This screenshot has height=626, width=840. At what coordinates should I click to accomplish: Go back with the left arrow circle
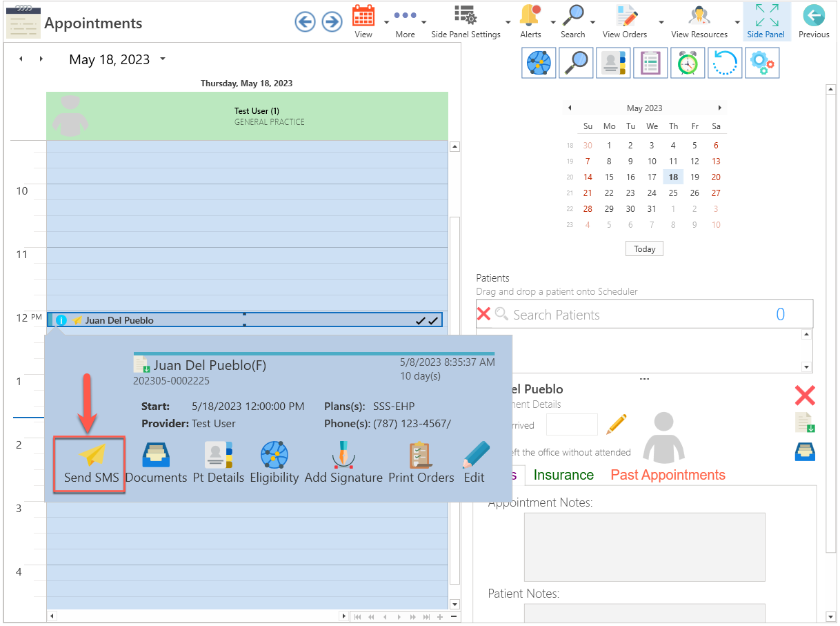[x=305, y=22]
